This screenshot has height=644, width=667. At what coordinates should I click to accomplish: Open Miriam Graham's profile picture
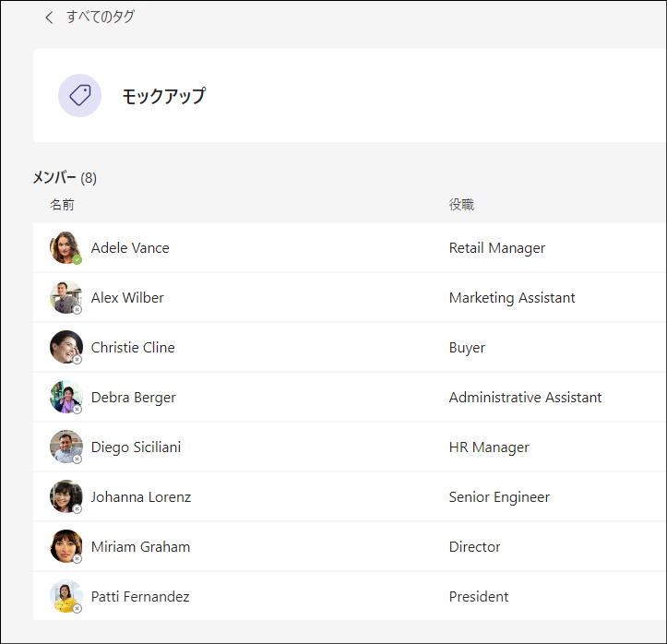tap(66, 546)
